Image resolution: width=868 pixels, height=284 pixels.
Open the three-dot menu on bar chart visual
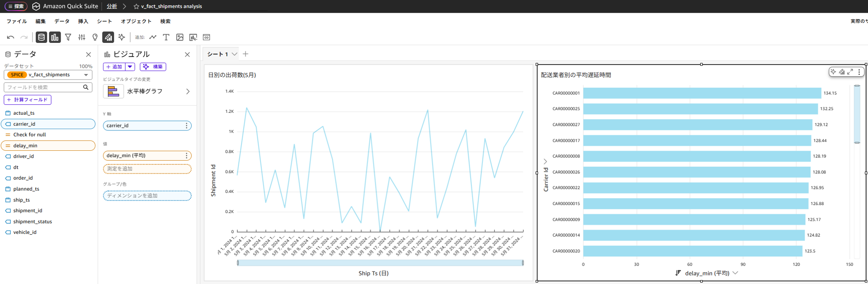pos(859,72)
